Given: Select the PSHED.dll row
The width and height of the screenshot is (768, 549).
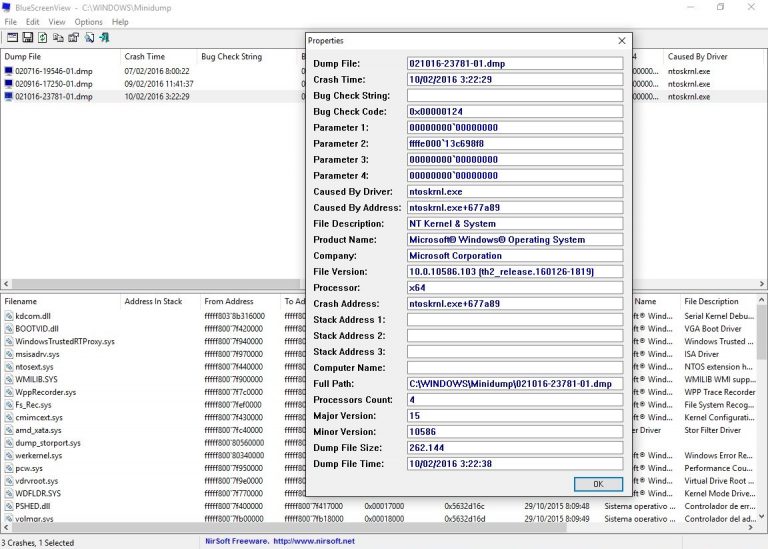Looking at the screenshot, I should tap(380, 506).
